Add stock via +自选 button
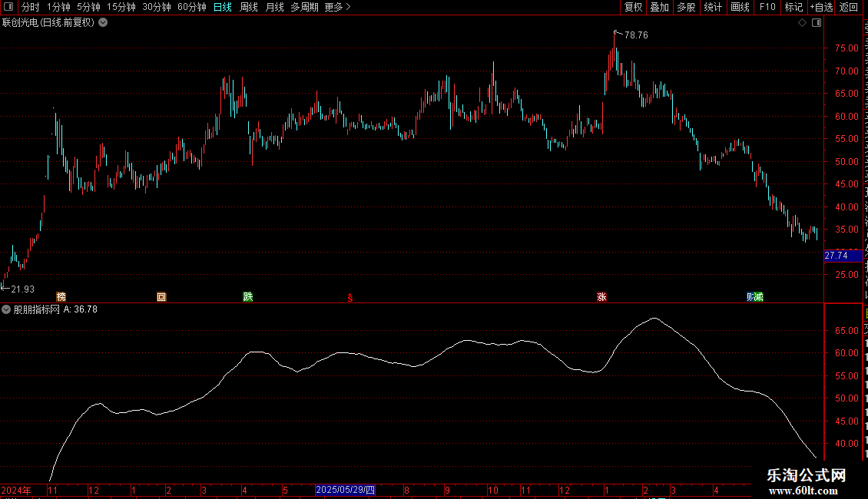This screenshot has width=868, height=499. [821, 7]
